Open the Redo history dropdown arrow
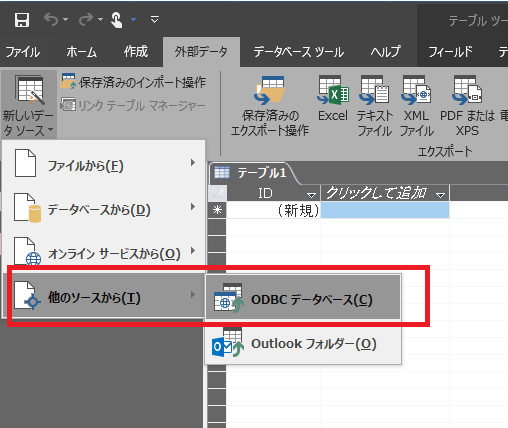The height and width of the screenshot is (428, 508). tap(100, 20)
